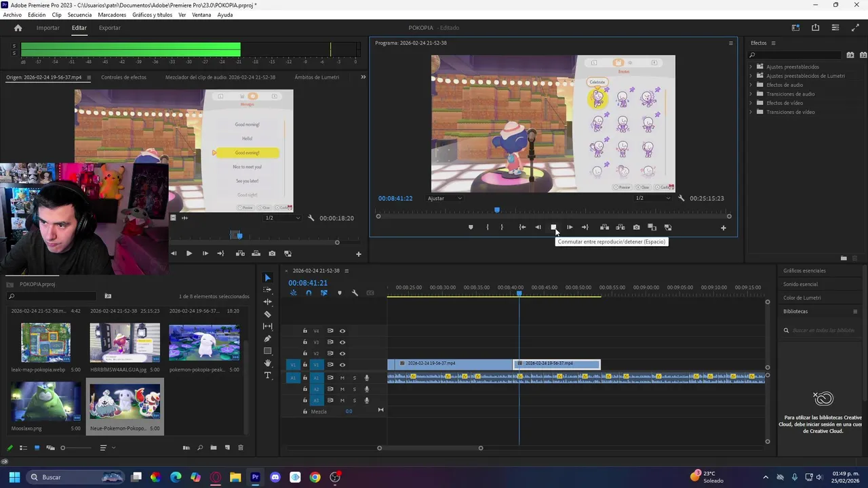This screenshot has width=868, height=488.
Task: Open timeline display settings wrench
Action: click(x=355, y=293)
